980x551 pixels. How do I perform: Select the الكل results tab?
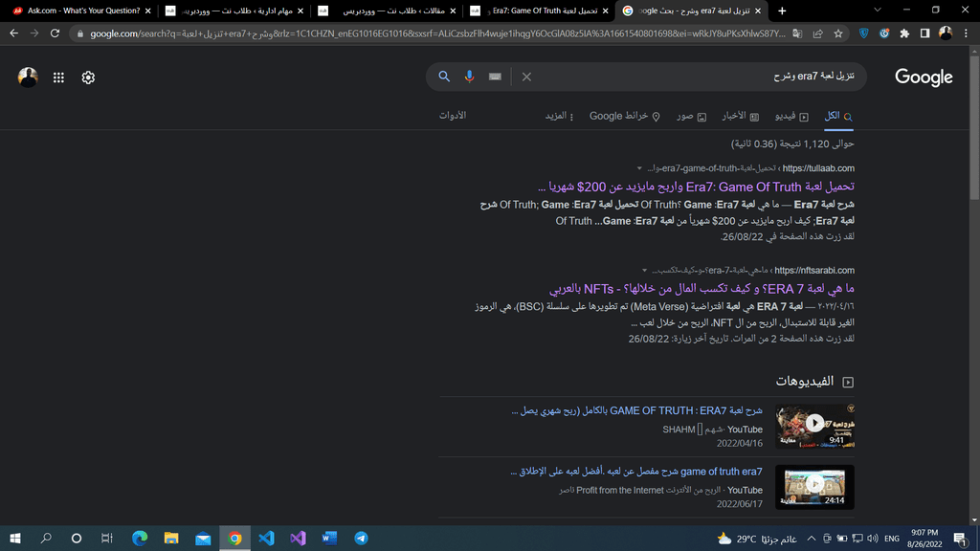(x=838, y=116)
